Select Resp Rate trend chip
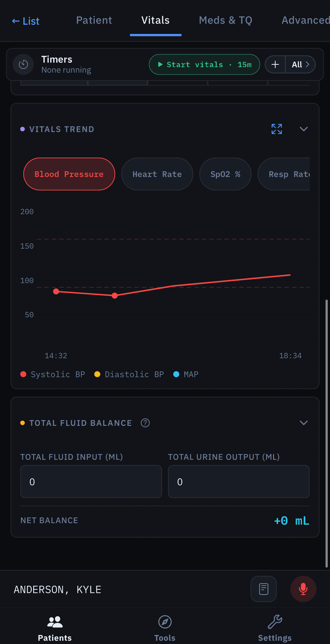 [284, 174]
